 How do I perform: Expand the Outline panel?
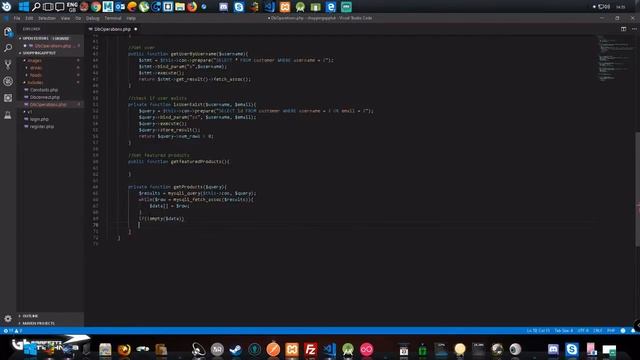click(30, 316)
